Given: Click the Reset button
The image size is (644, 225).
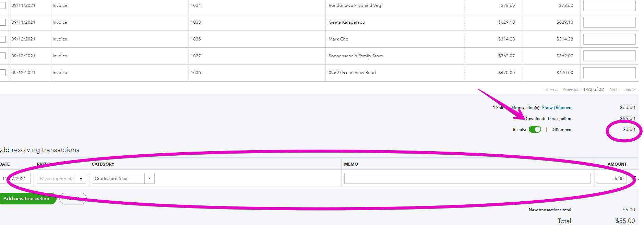Looking at the screenshot, I should click(x=73, y=198).
